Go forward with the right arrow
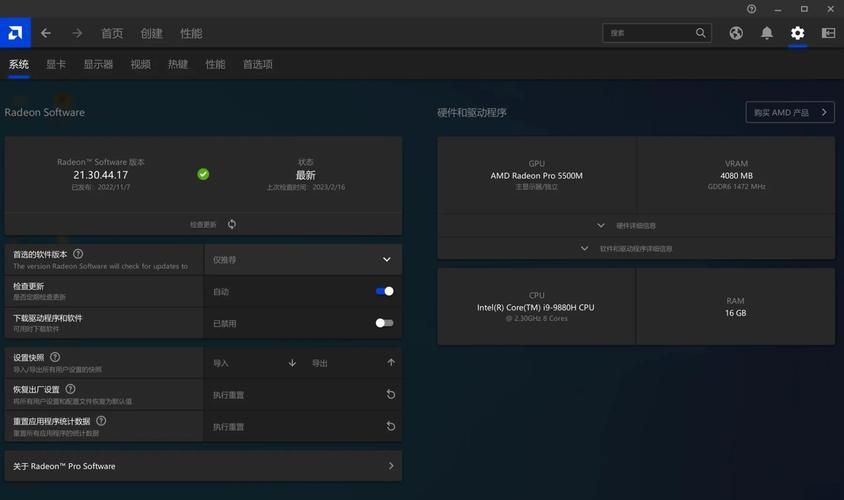 click(x=77, y=33)
